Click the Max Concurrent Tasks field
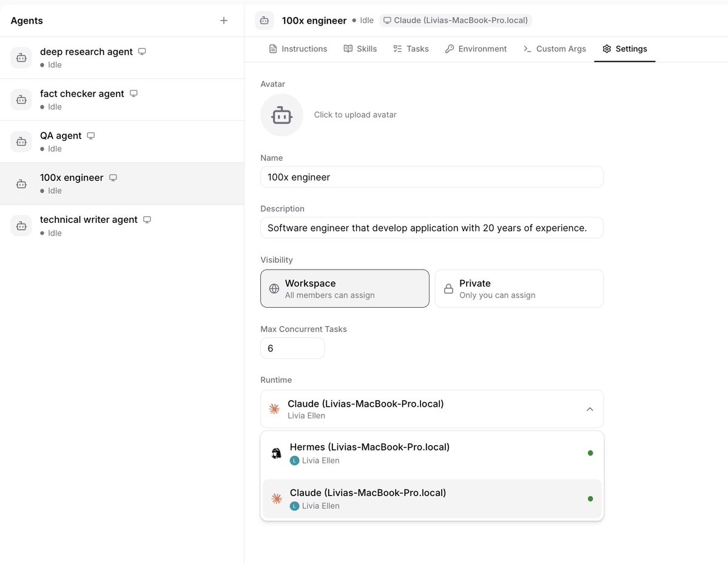 (292, 348)
